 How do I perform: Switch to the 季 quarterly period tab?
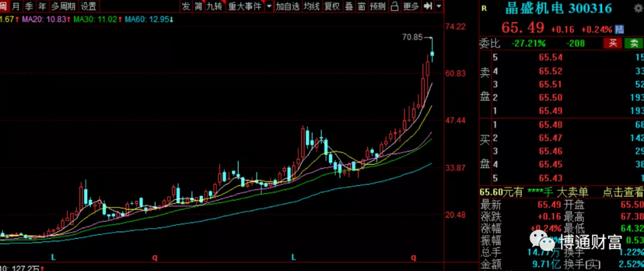[29, 6]
